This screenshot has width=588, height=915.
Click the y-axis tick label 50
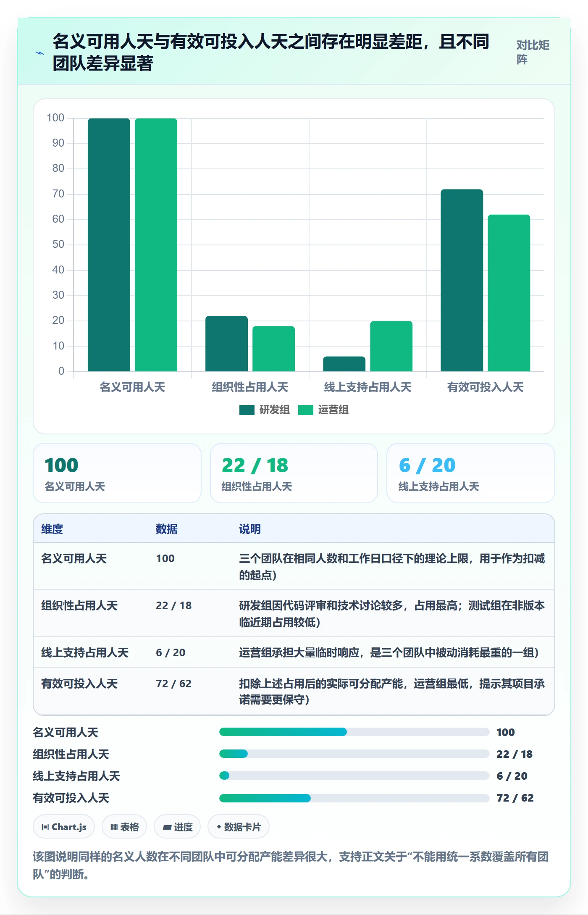pyautogui.click(x=58, y=245)
